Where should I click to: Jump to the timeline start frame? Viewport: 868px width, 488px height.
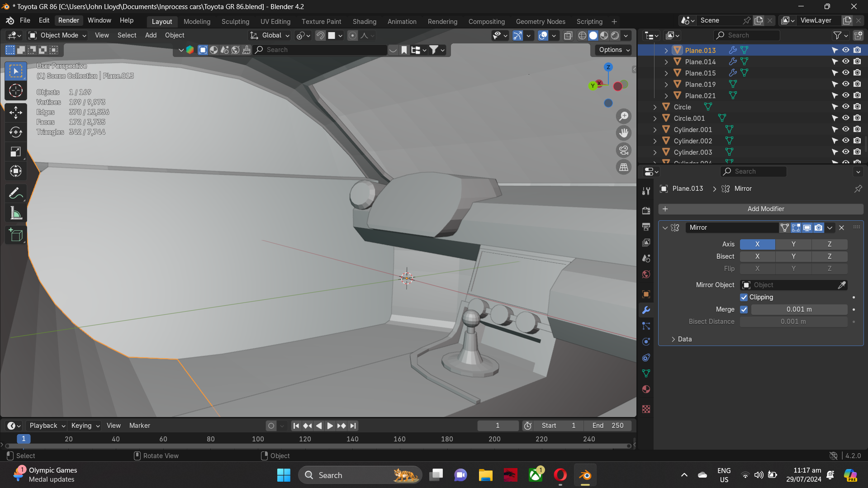coord(296,426)
